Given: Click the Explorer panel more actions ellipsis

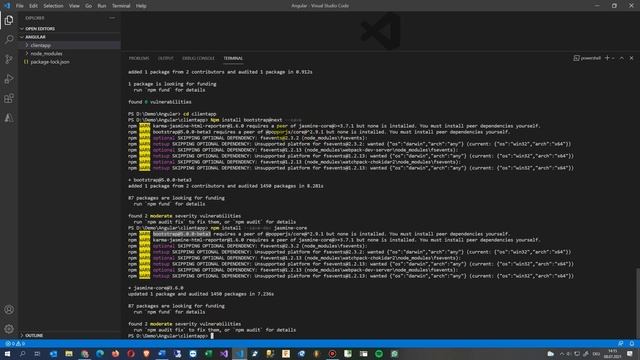Looking at the screenshot, I should point(112,18).
